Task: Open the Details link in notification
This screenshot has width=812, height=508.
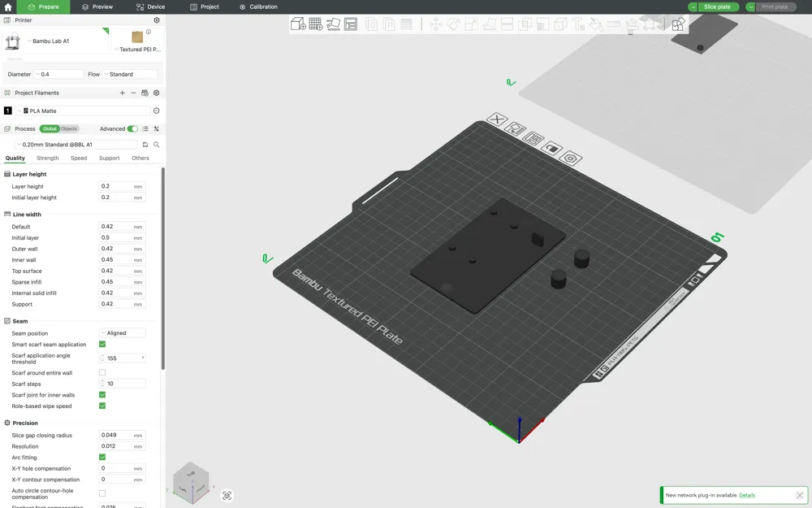Action: [747, 495]
